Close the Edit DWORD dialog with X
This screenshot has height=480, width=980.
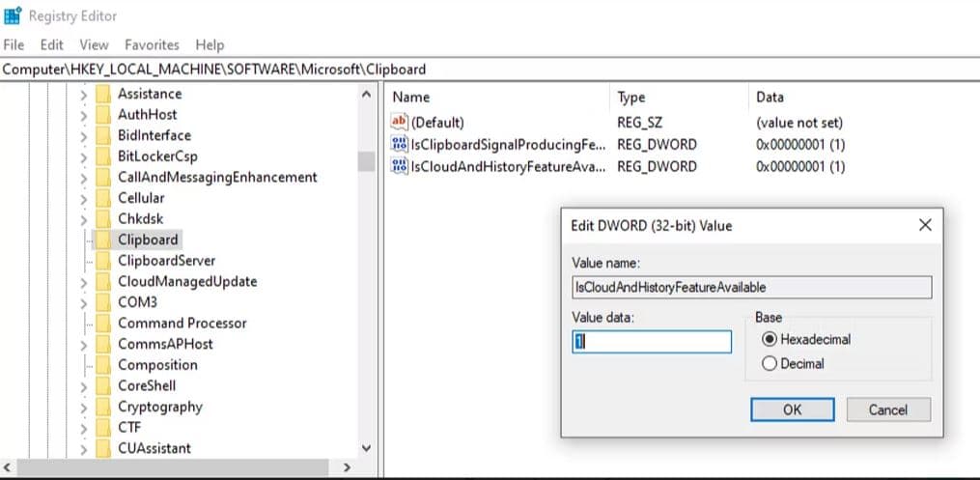pyautogui.click(x=925, y=225)
